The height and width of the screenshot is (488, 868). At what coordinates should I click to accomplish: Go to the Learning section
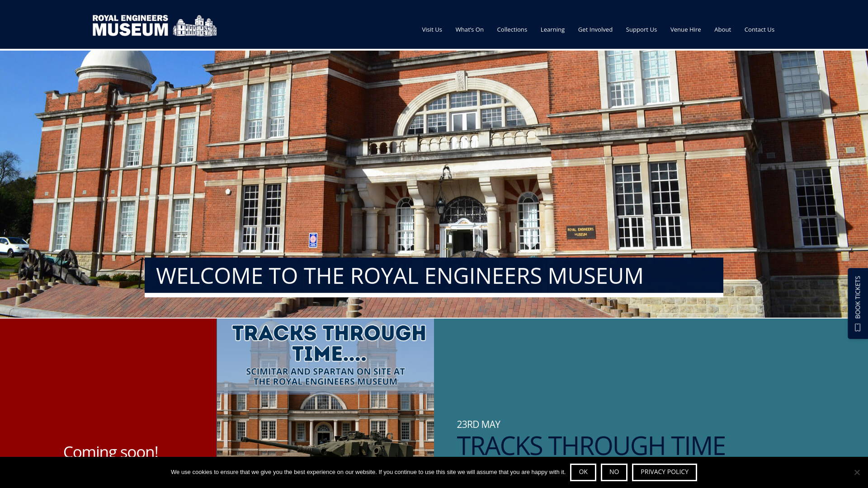(552, 29)
